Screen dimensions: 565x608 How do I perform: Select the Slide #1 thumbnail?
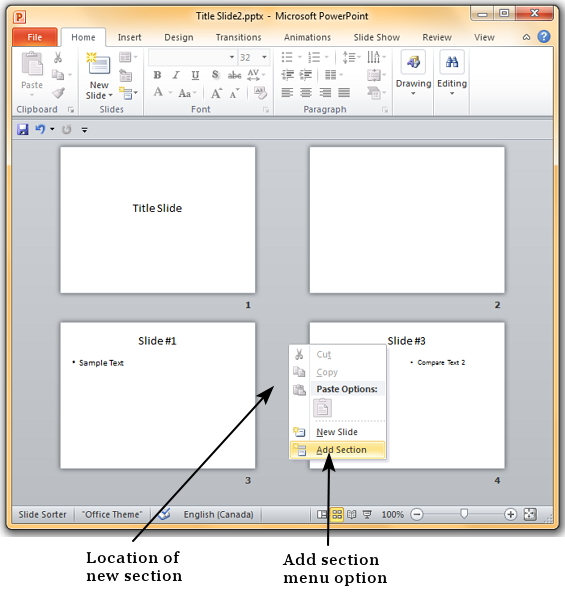(x=158, y=395)
